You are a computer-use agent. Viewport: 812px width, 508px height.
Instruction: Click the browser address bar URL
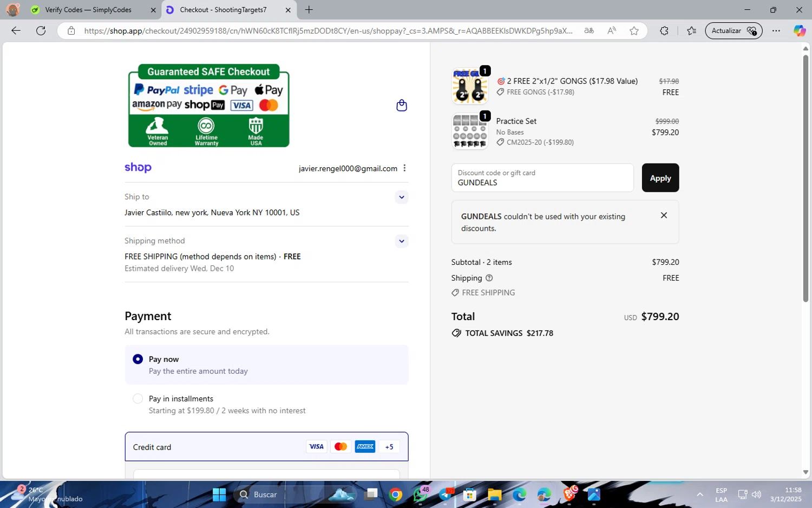click(x=328, y=31)
